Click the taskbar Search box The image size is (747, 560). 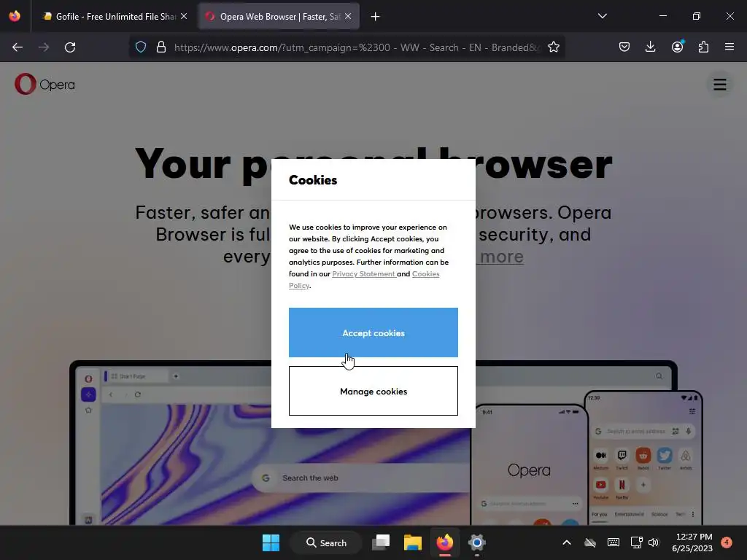point(326,542)
